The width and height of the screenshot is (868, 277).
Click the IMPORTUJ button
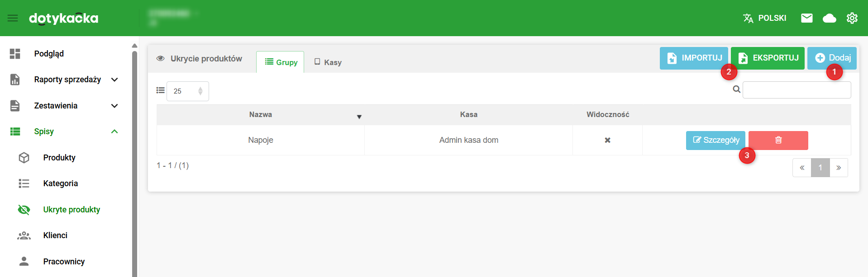(693, 58)
